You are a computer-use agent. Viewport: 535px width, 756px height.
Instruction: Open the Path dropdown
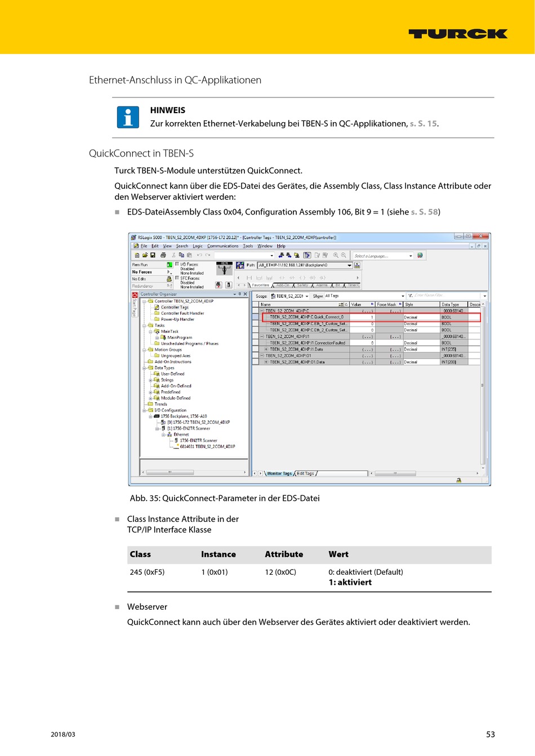[350, 265]
